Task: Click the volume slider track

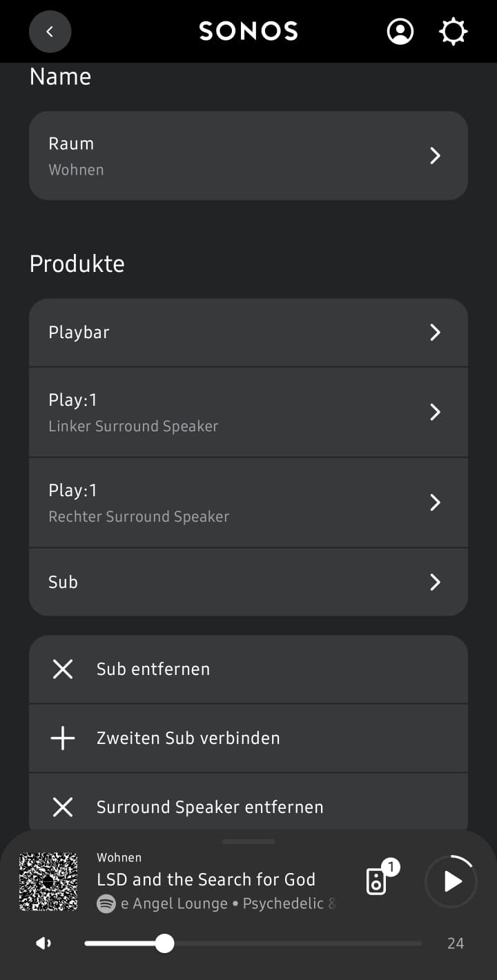Action: click(x=290, y=943)
